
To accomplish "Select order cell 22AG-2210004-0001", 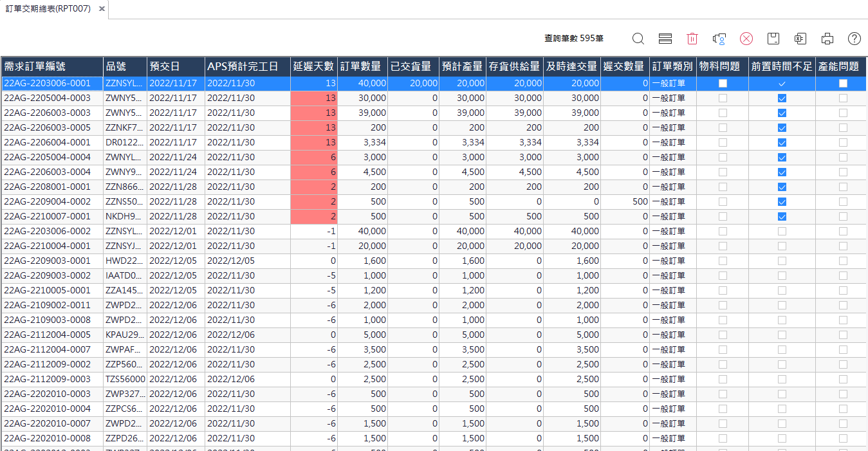I will tap(52, 246).
